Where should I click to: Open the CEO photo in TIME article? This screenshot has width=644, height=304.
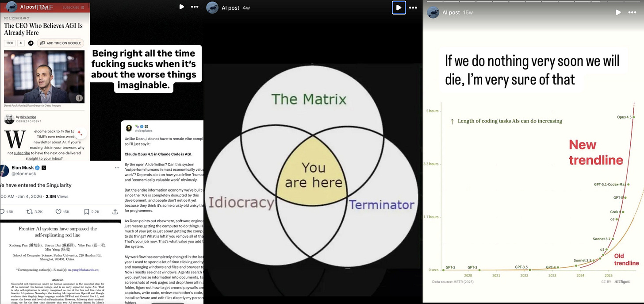[x=44, y=77]
